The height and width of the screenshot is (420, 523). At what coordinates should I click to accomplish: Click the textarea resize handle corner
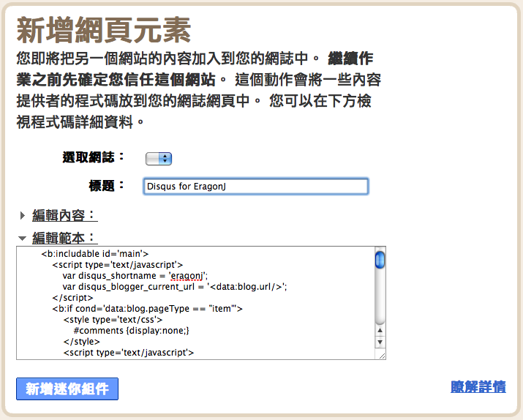380,355
